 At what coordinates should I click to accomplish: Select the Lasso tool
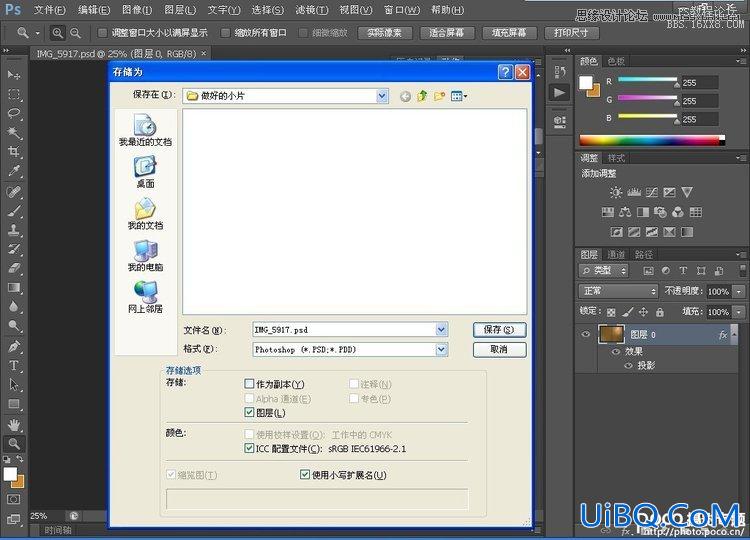click(x=14, y=113)
